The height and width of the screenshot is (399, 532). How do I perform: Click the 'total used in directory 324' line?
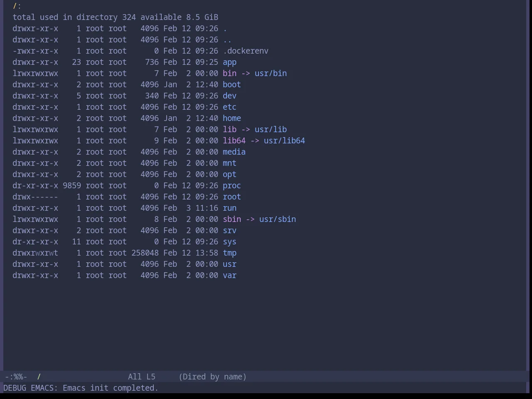74,17
